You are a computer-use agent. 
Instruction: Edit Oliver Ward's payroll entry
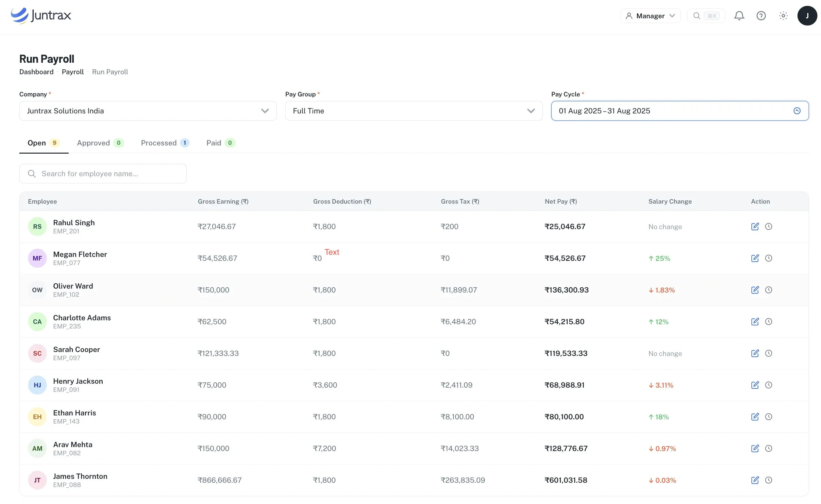[755, 290]
